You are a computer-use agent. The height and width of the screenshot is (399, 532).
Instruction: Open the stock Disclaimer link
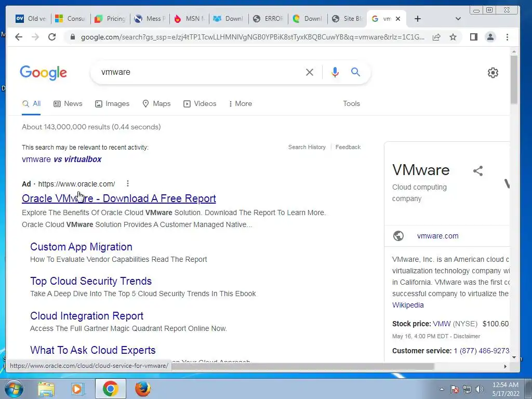467,336
